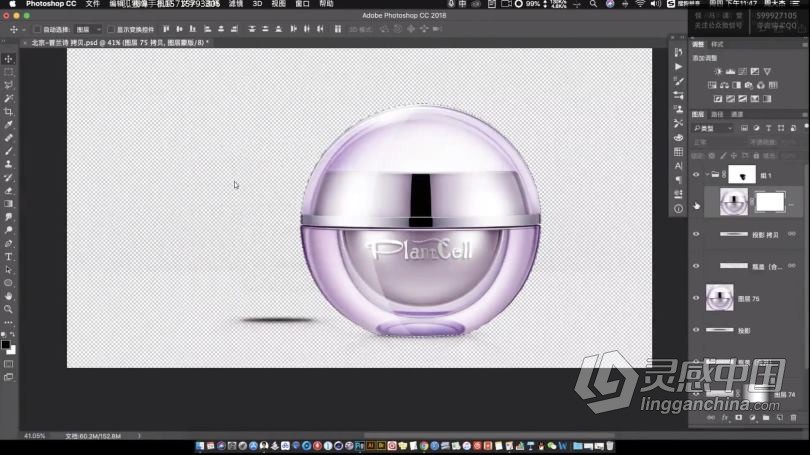Select the Dodge tool
This screenshot has height=455, width=810.
point(8,230)
